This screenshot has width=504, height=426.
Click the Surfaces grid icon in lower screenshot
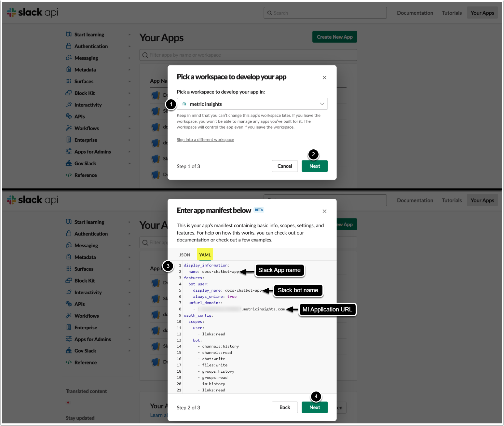coord(69,268)
